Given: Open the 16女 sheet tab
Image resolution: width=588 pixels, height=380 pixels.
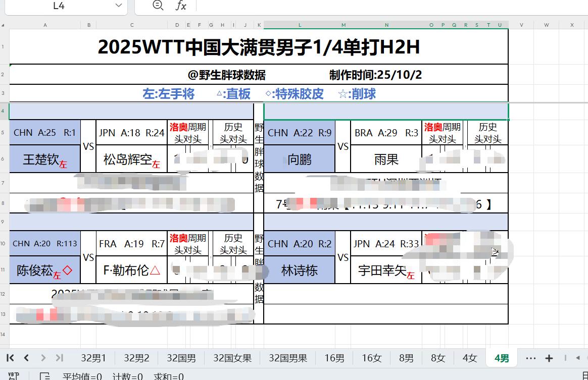Looking at the screenshot, I should pyautogui.click(x=372, y=358).
